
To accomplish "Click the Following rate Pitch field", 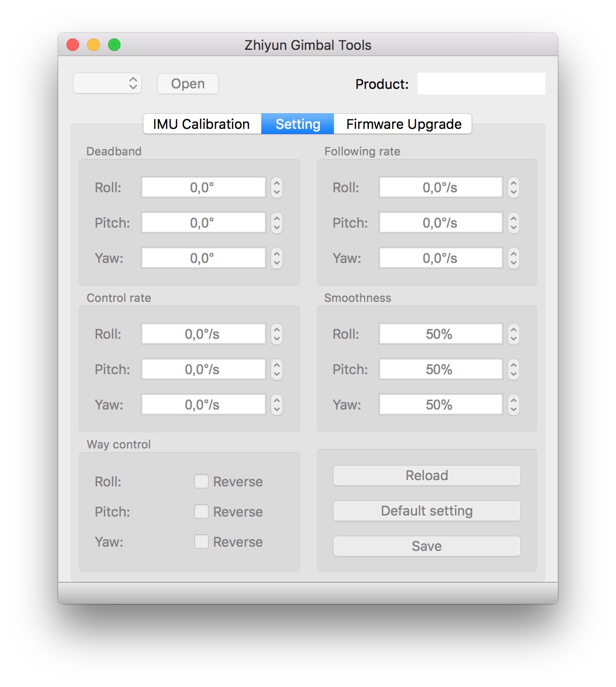I will pyautogui.click(x=440, y=223).
